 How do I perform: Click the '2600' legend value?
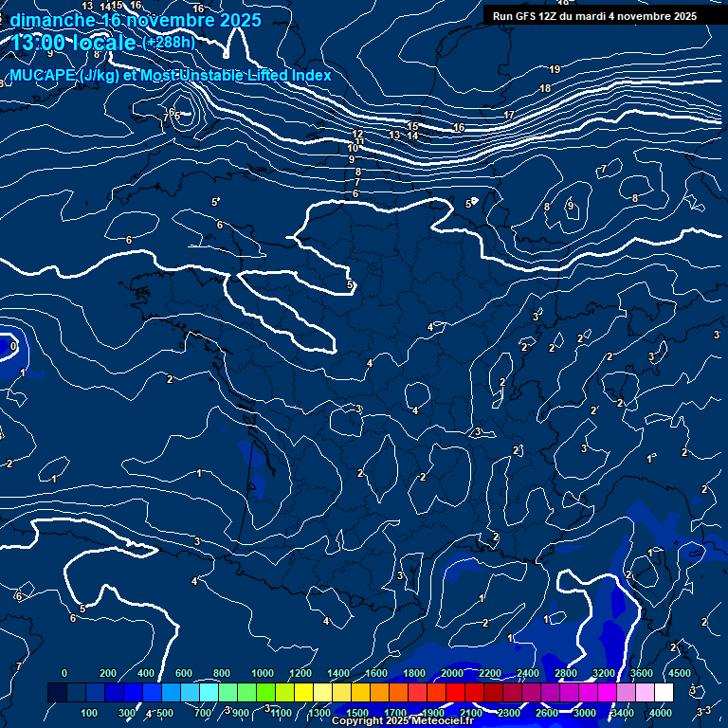pyautogui.click(x=547, y=713)
